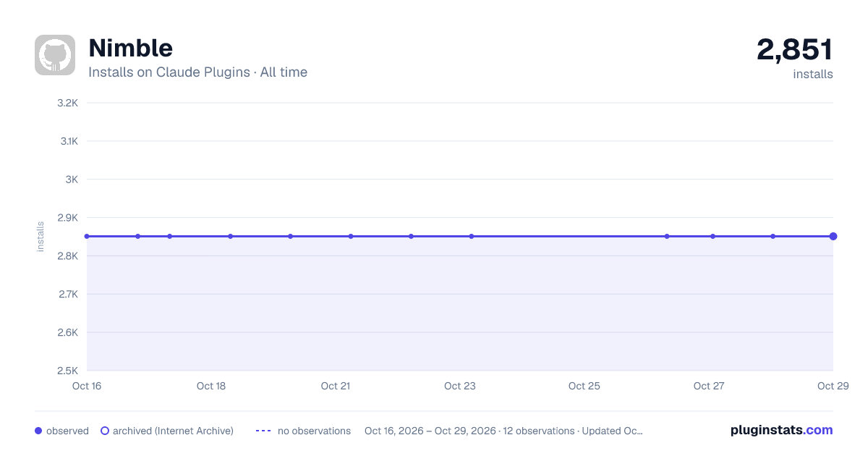This screenshot has height=456, width=868.
Task: Click the rotated 'installs' y-axis title
Action: click(x=41, y=237)
